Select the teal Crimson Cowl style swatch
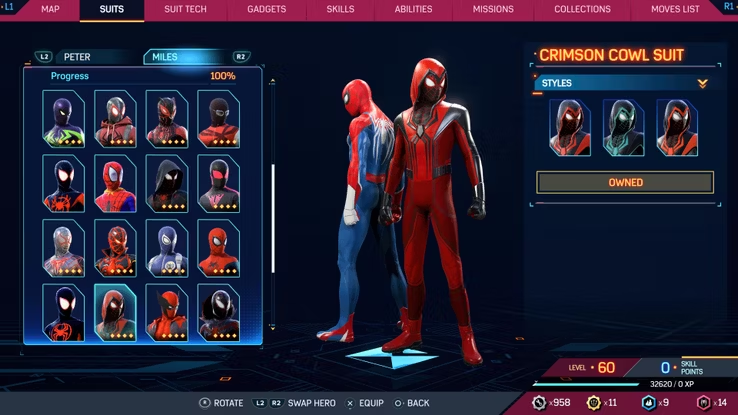 coord(624,127)
